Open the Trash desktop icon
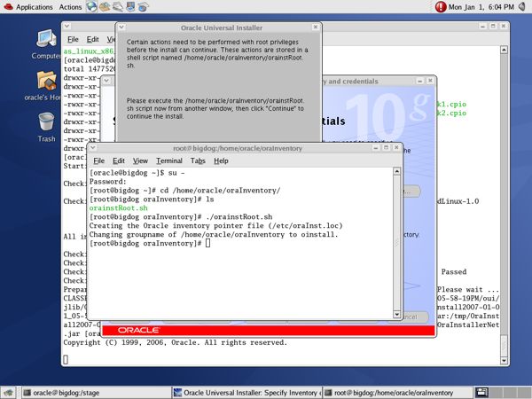 pyautogui.click(x=46, y=122)
